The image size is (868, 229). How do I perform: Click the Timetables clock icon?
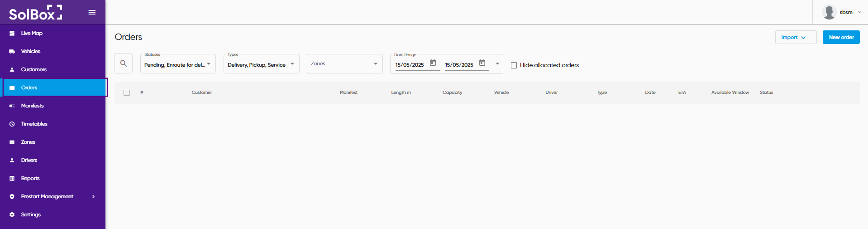pyautogui.click(x=12, y=124)
